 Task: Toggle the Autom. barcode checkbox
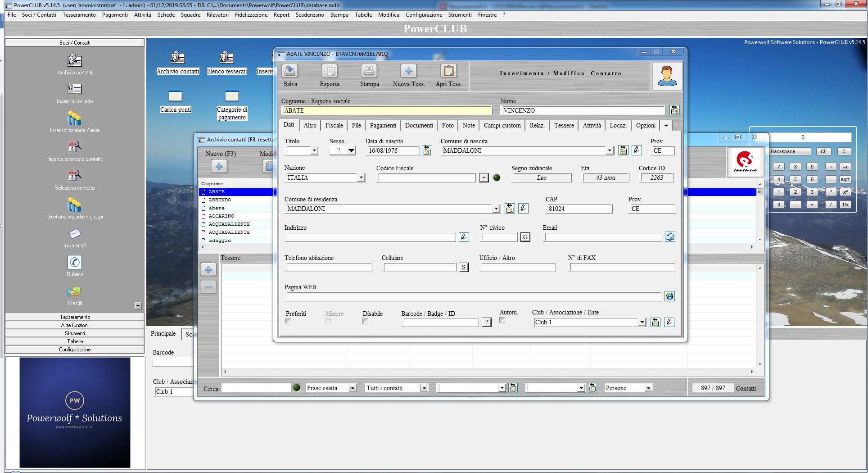(x=502, y=320)
